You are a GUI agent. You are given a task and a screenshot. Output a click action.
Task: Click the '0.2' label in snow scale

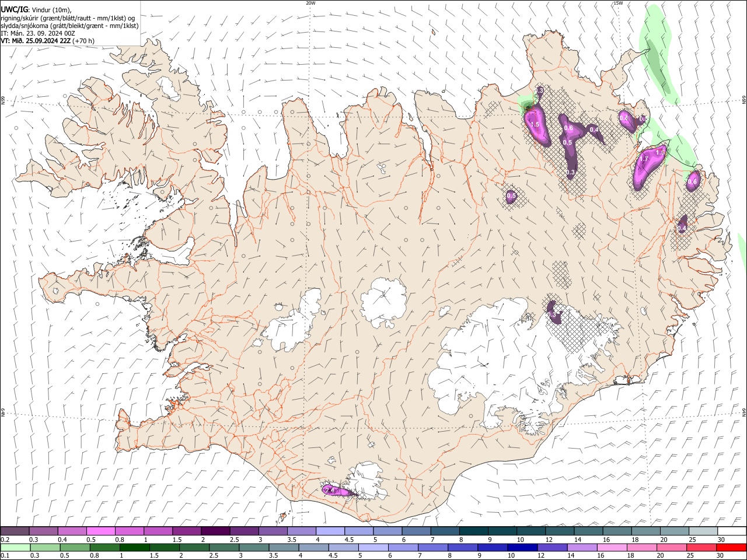click(x=5, y=540)
